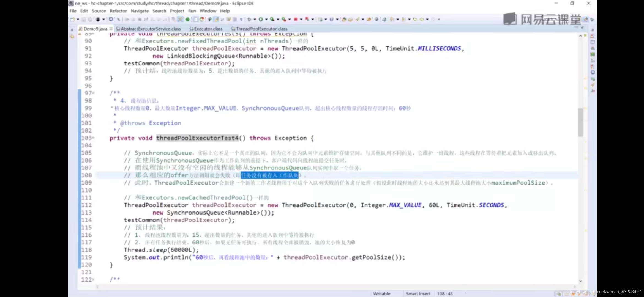Click the red square toolbar icon

point(296,19)
